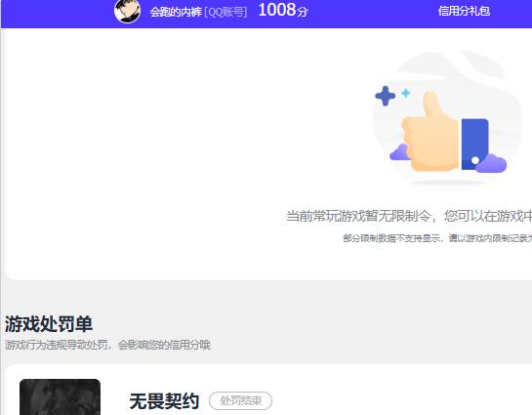Open the 无畏契约 game thumbnail
The image size is (532, 415).
point(61,397)
